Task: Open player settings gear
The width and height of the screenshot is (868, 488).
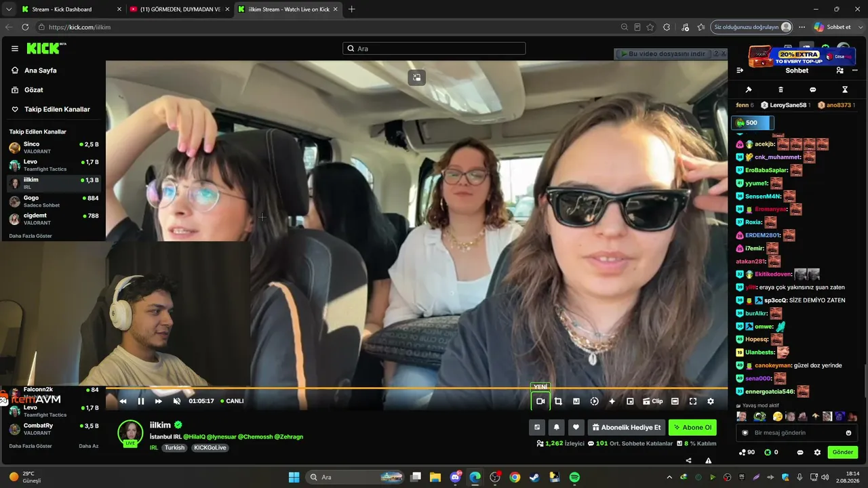Action: pyautogui.click(x=711, y=401)
